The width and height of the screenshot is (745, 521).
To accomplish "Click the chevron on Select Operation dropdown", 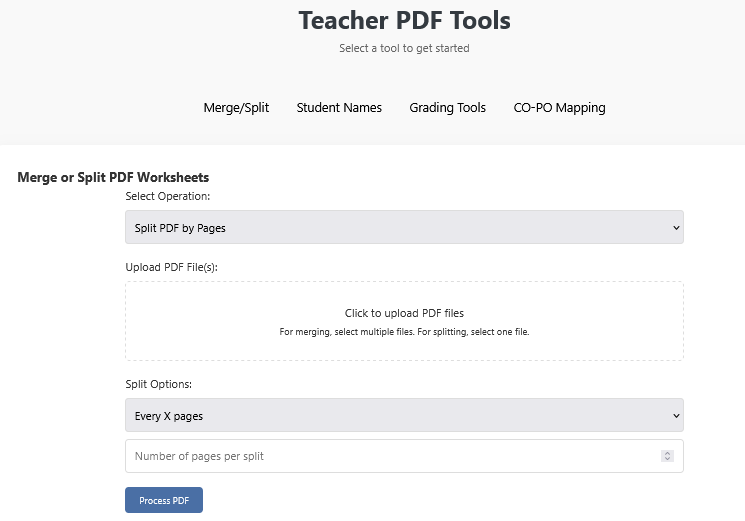I will 676,228.
